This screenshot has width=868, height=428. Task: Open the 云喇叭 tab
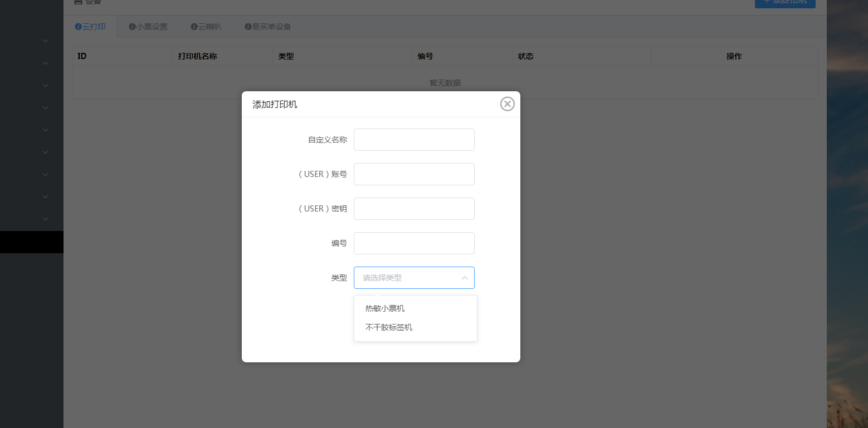(206, 26)
